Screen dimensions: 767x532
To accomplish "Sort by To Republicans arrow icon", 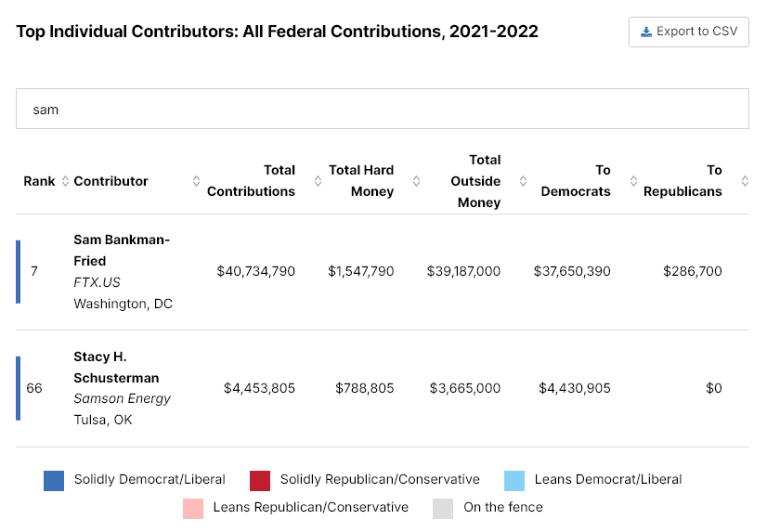I will [x=744, y=181].
